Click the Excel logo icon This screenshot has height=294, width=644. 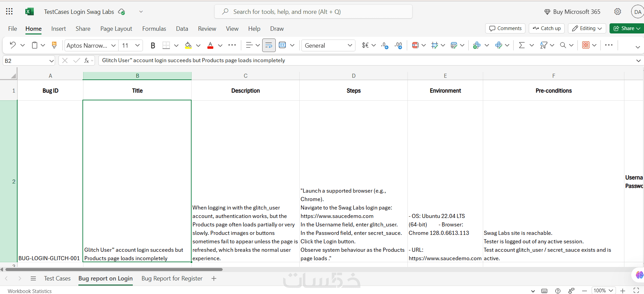(x=30, y=12)
